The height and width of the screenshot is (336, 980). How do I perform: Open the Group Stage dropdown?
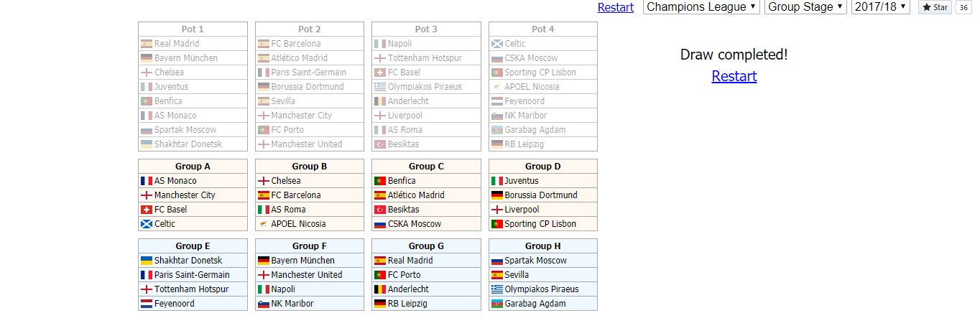tap(805, 7)
